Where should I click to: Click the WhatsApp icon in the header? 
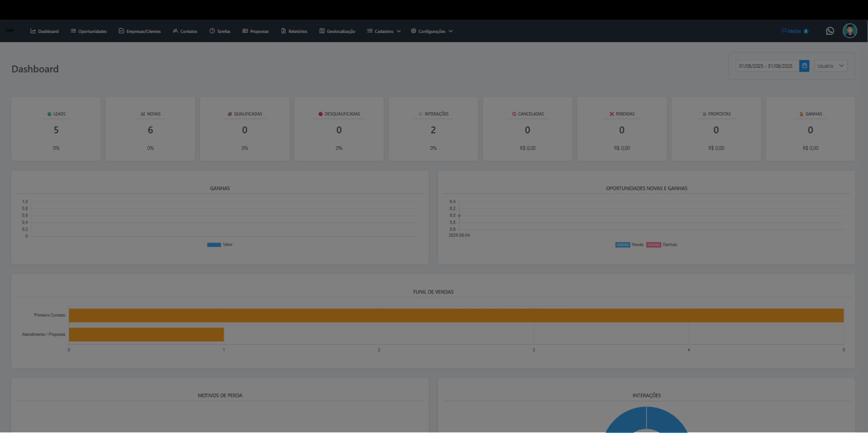830,31
